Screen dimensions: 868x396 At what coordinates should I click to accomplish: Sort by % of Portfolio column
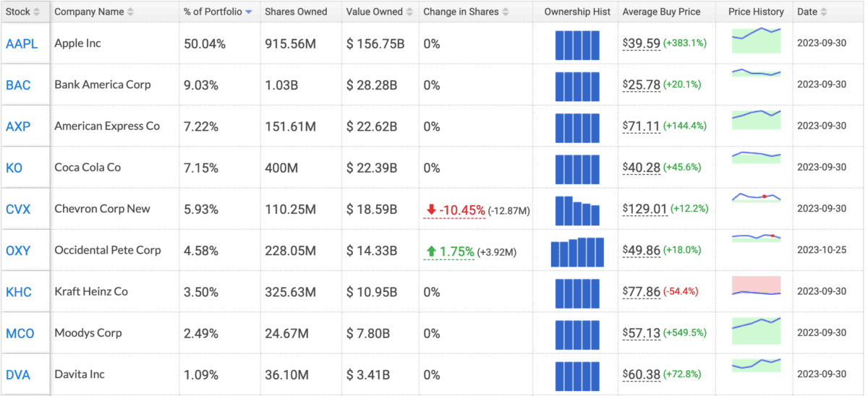[217, 12]
